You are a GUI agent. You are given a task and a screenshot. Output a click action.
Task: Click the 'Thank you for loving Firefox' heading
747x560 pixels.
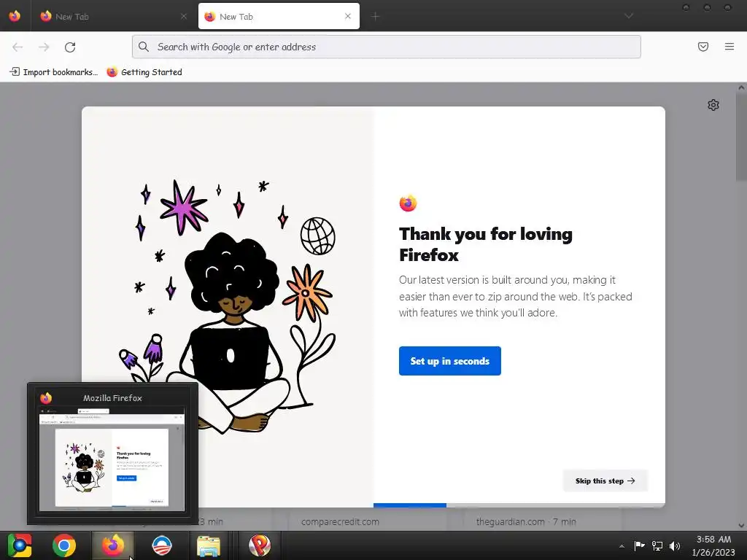pos(485,244)
